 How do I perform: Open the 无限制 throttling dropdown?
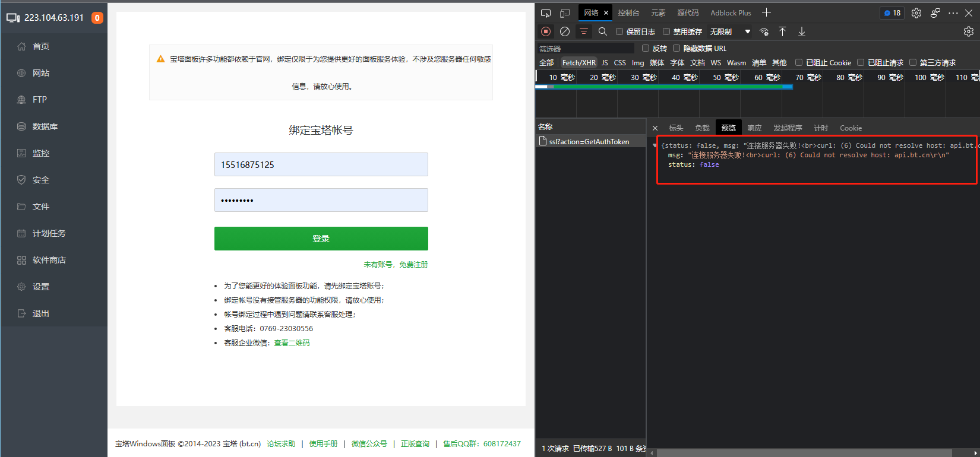(x=730, y=32)
